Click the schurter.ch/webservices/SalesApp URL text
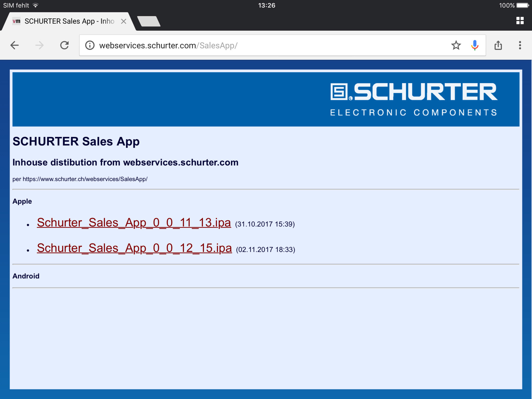Viewport: 532px width, 399px height. pyautogui.click(x=85, y=179)
